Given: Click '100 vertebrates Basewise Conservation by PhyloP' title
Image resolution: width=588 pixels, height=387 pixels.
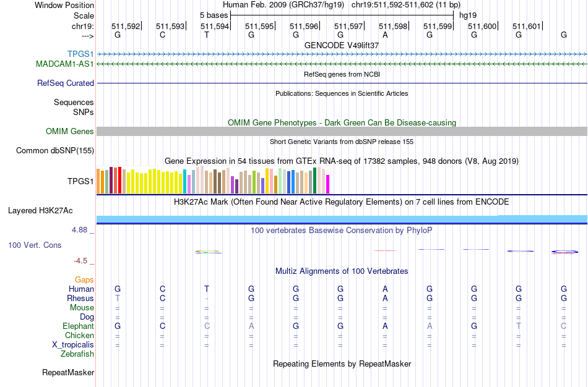Looking at the screenshot, I should tap(342, 231).
